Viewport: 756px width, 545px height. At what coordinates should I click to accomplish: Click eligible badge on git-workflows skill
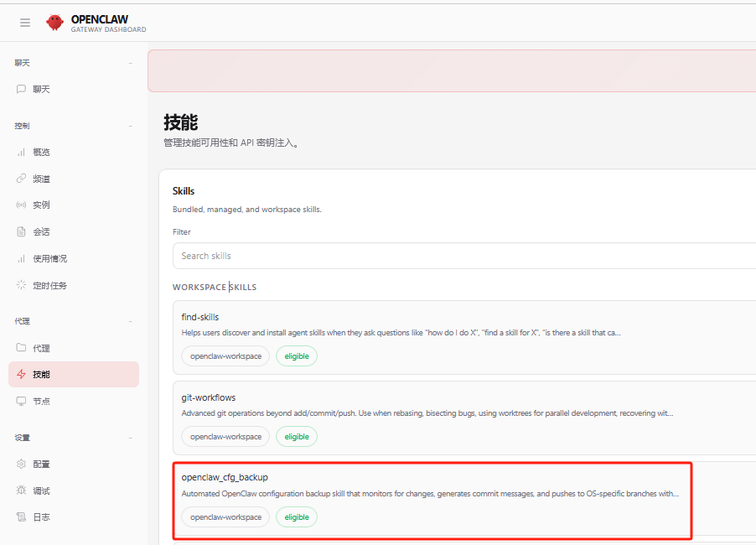(x=297, y=436)
